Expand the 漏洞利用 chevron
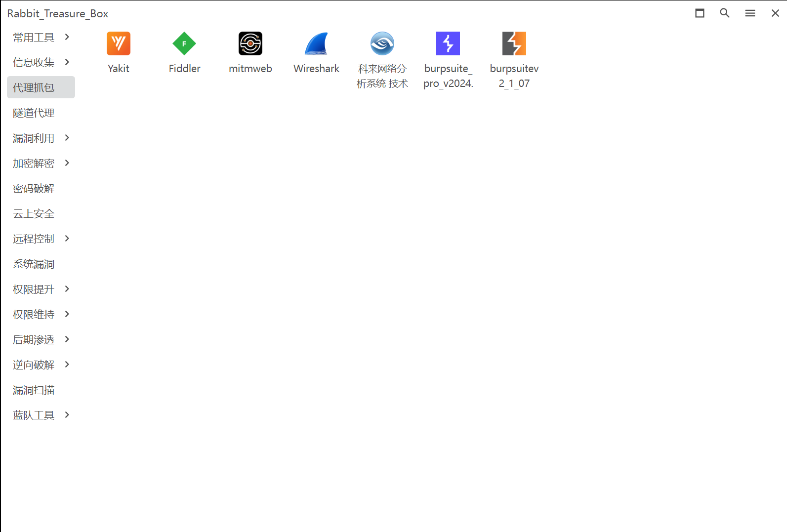The height and width of the screenshot is (532, 787). (x=67, y=138)
